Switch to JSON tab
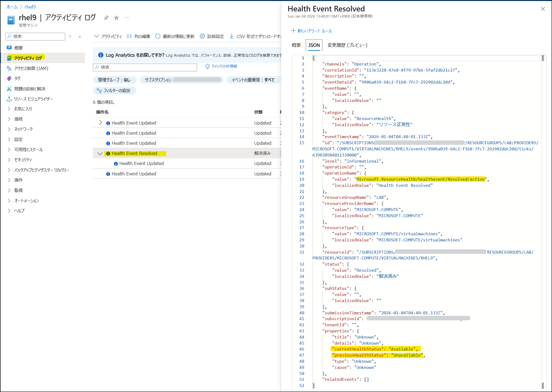The height and width of the screenshot is (392, 552). coord(314,45)
